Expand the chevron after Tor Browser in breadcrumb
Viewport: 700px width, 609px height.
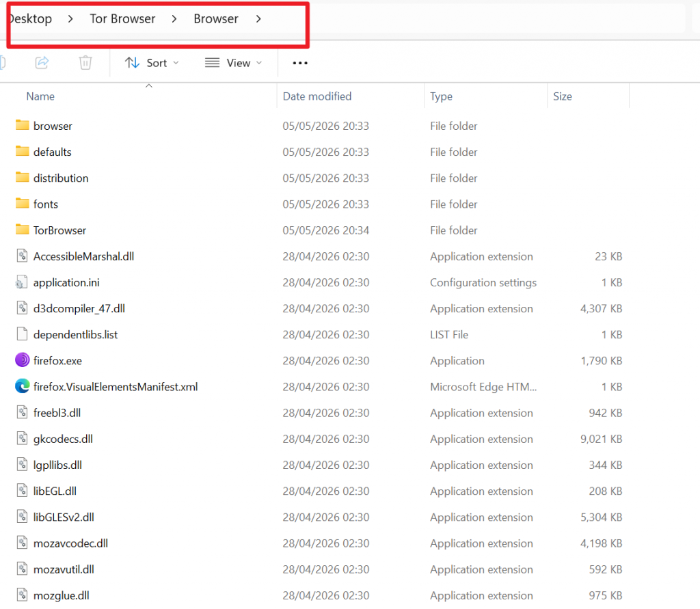(174, 18)
